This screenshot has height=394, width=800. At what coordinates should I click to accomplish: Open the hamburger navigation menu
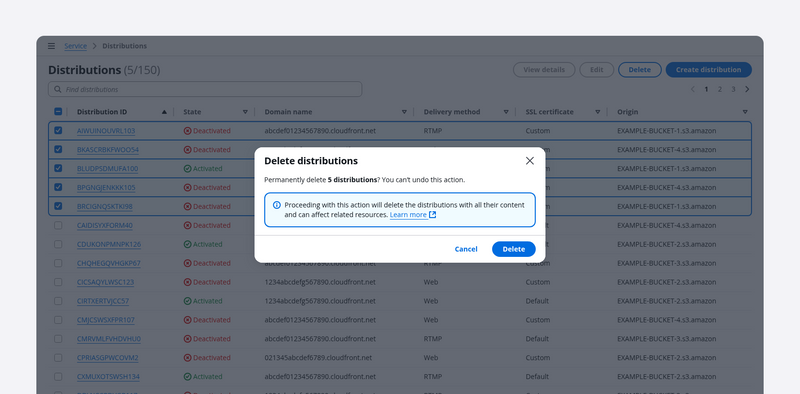(52, 46)
